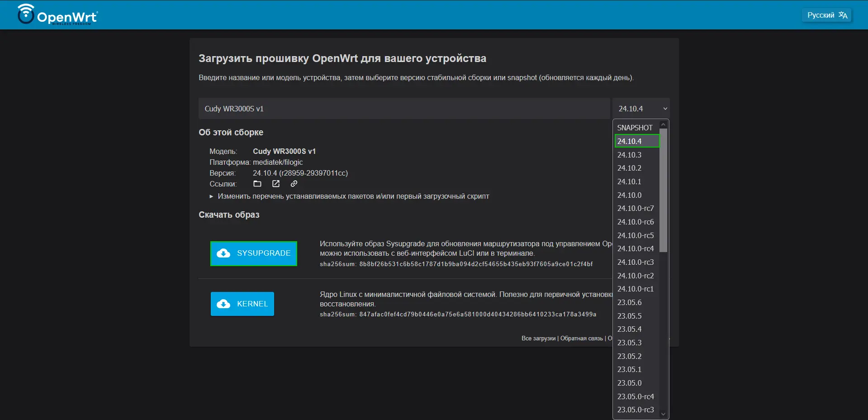Click the OpenWrt logo in header
This screenshot has height=420, width=868.
(57, 15)
